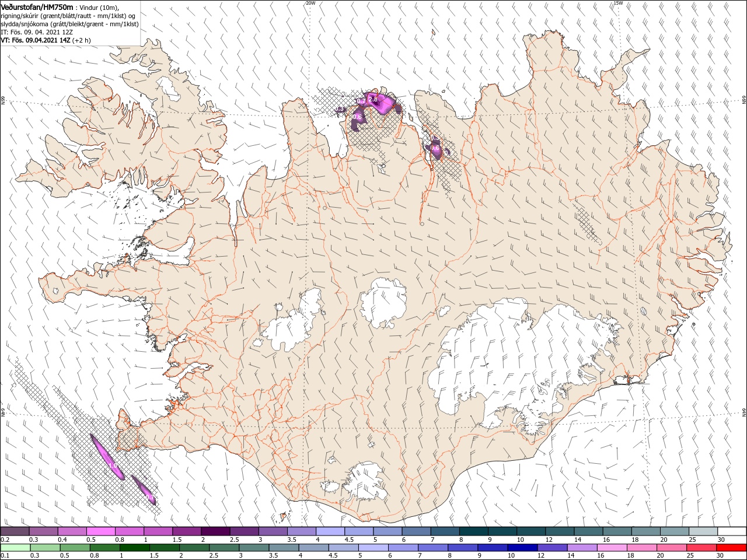Pick the bright red 30+ swatch, bottom legend row
Viewport: 747px width, 560px height.
(x=732, y=548)
